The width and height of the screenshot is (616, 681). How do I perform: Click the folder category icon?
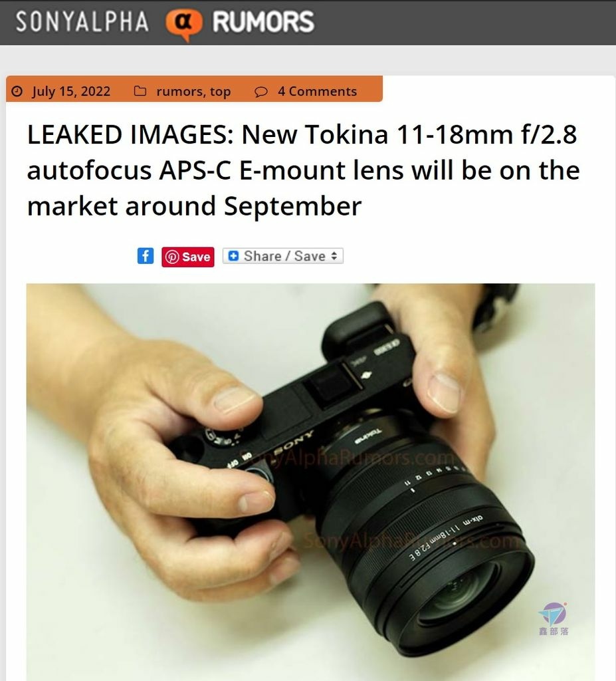[x=140, y=90]
